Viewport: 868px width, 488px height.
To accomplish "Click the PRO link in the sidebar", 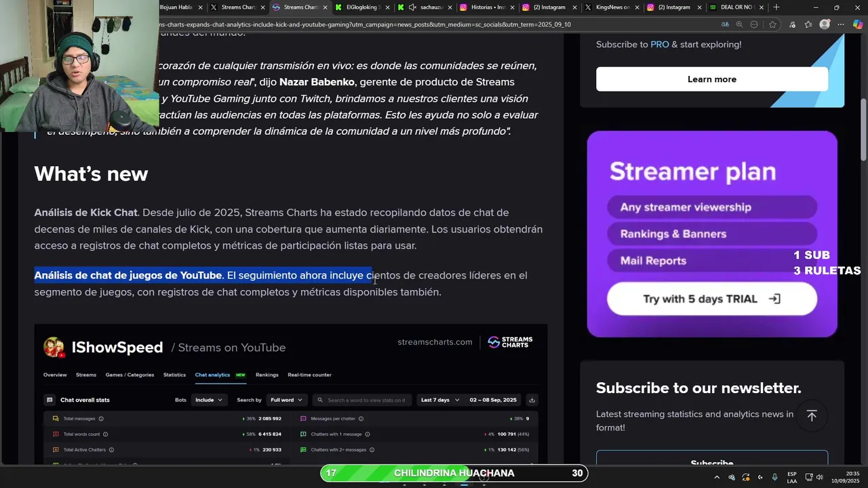I will pyautogui.click(x=659, y=44).
